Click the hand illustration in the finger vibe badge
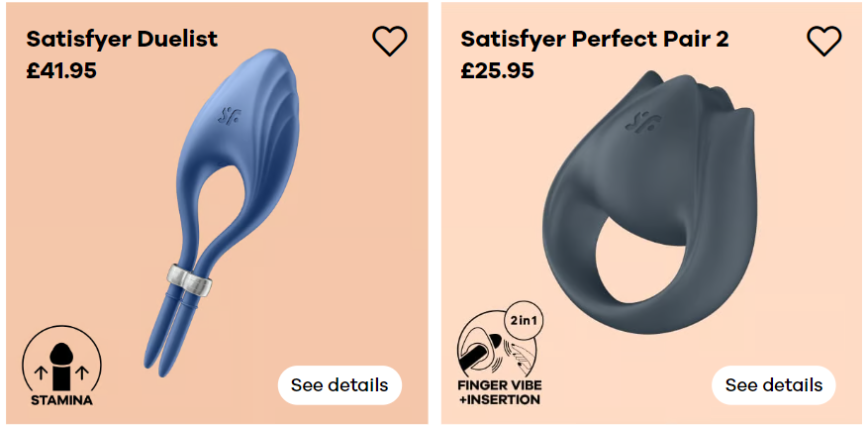 tap(520, 355)
